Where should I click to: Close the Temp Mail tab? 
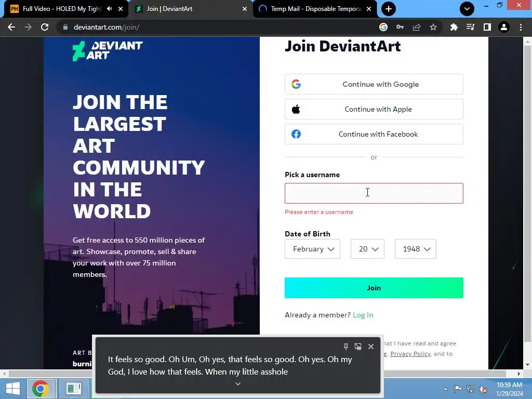coord(369,9)
